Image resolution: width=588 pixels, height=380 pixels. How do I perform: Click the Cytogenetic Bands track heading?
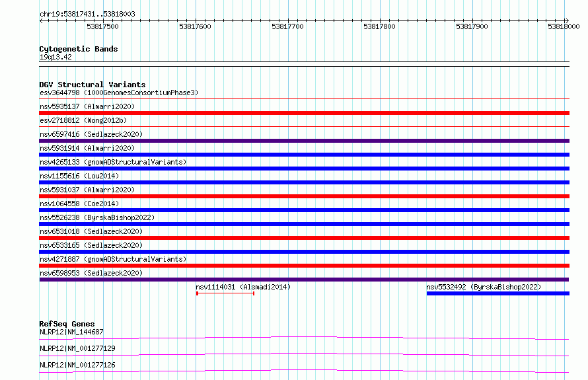coord(79,49)
